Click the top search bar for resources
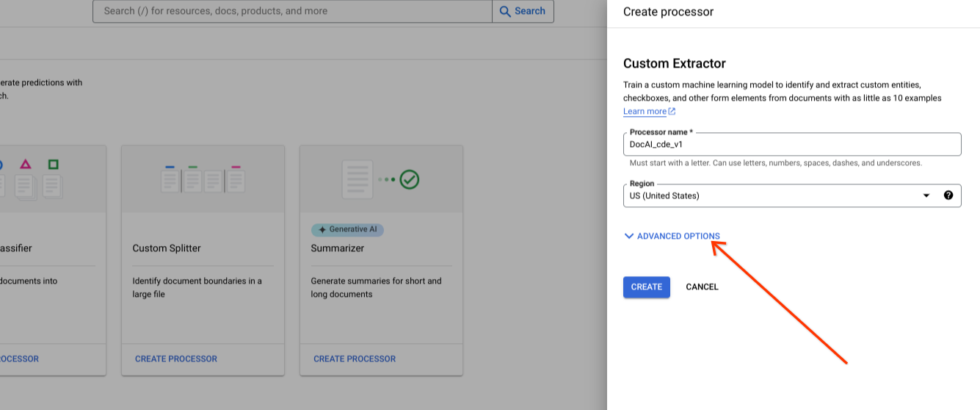This screenshot has width=980, height=410. click(x=294, y=11)
